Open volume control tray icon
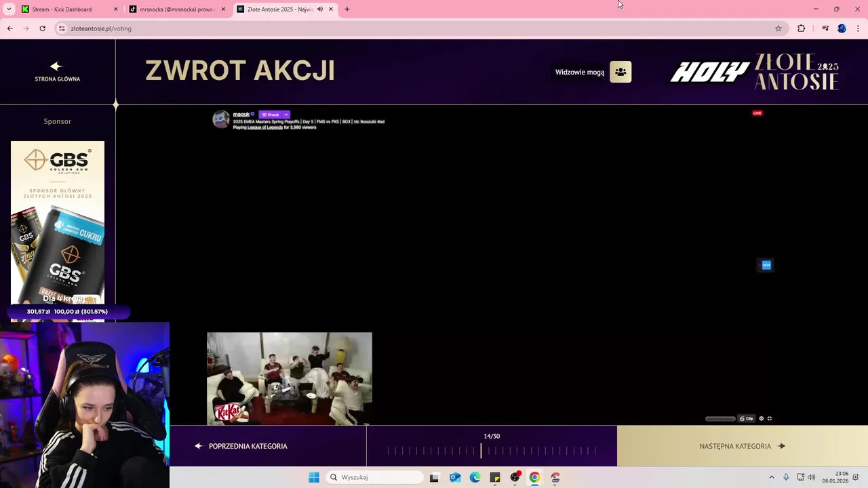868x488 pixels. (x=812, y=477)
